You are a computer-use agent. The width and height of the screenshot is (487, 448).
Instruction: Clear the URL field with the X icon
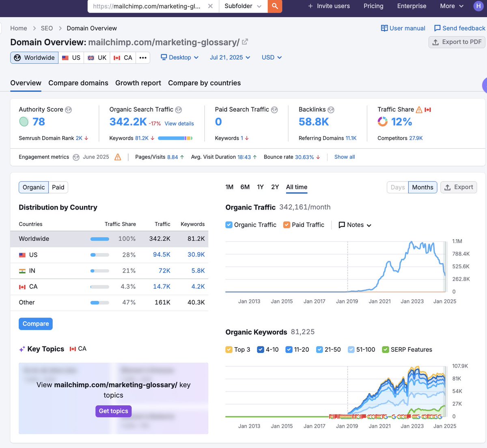210,6
